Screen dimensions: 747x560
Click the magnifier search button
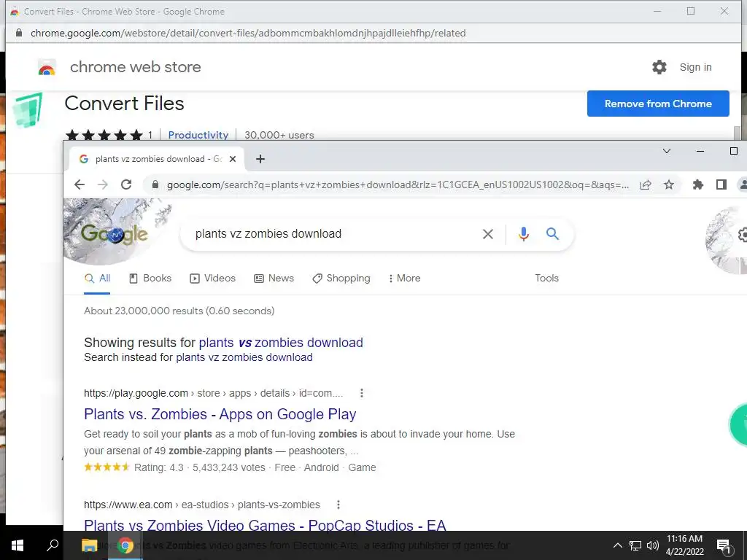click(553, 234)
